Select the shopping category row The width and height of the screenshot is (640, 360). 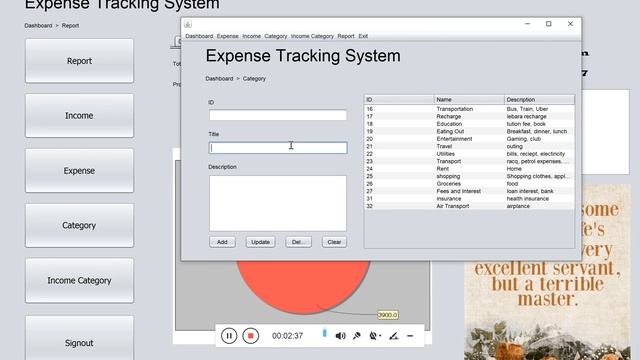[x=469, y=176]
